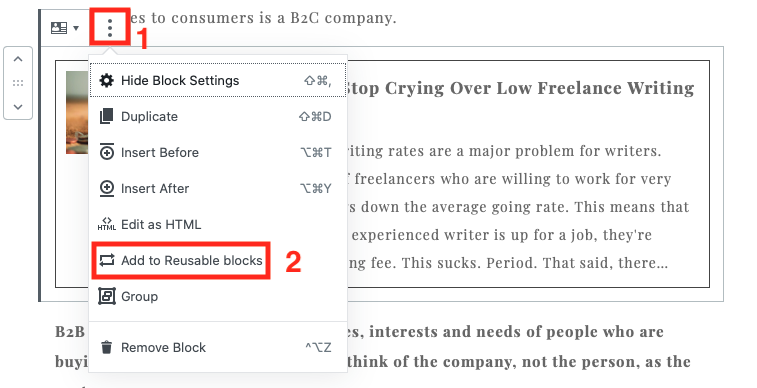This screenshot has height=388, width=757.
Task: Click the reusable blocks loop icon
Action: coord(107,261)
